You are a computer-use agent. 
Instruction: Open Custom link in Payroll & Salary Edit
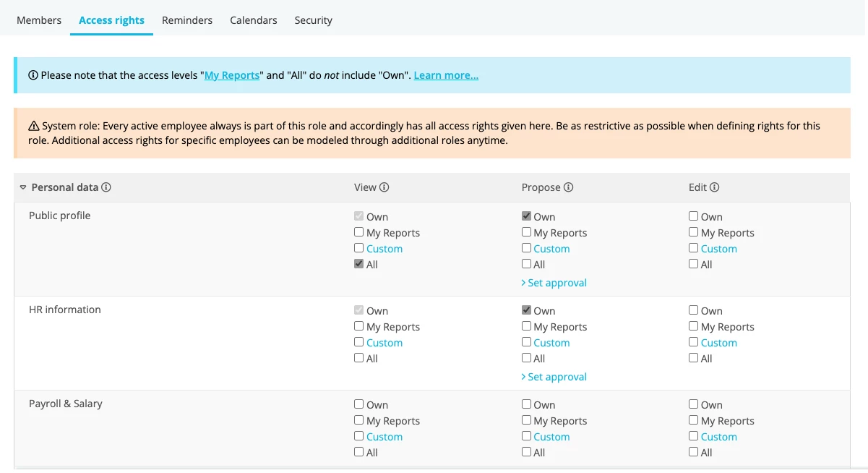(719, 437)
